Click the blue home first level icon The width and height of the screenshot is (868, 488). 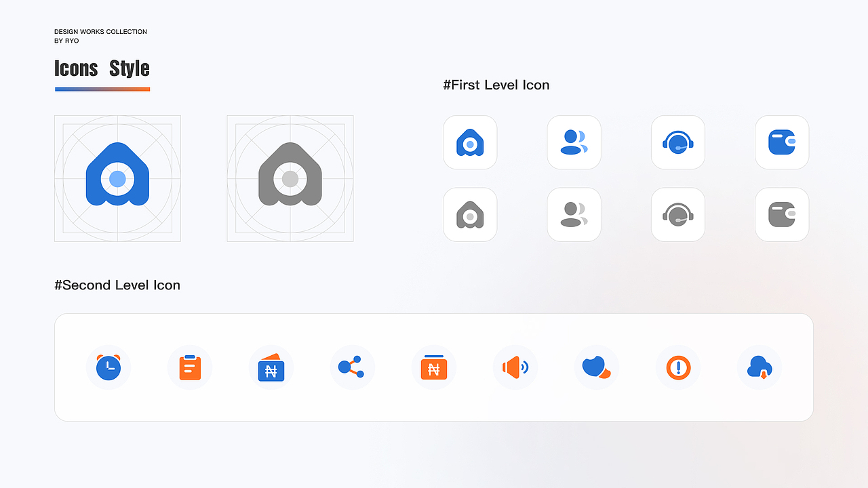pyautogui.click(x=470, y=142)
